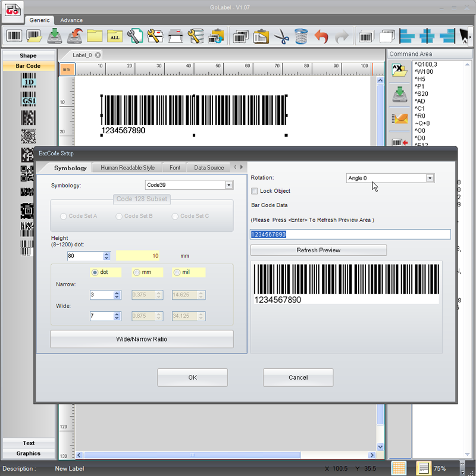
Task: Select the mm unit radio button
Action: tap(137, 273)
